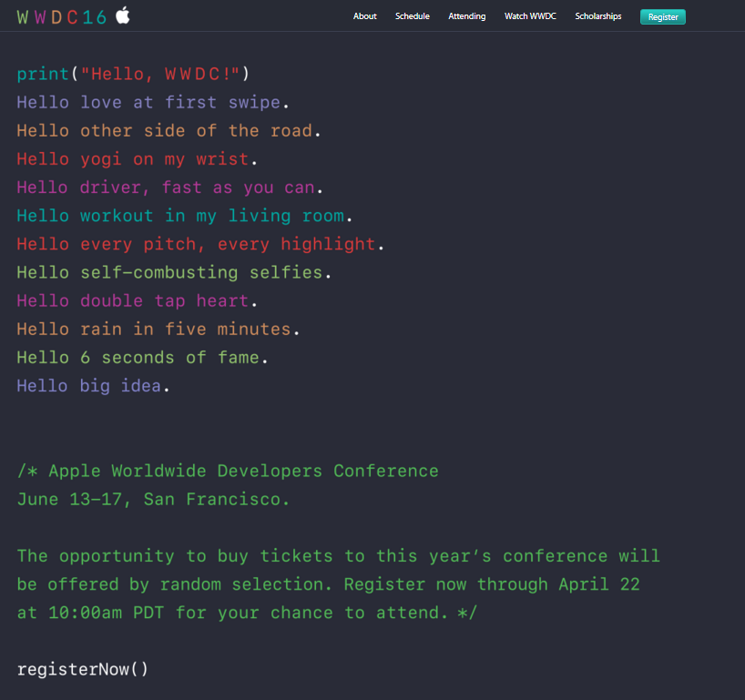Click 'Hello self-combusting selfies.'
Screen dimensions: 745x700
click(174, 272)
